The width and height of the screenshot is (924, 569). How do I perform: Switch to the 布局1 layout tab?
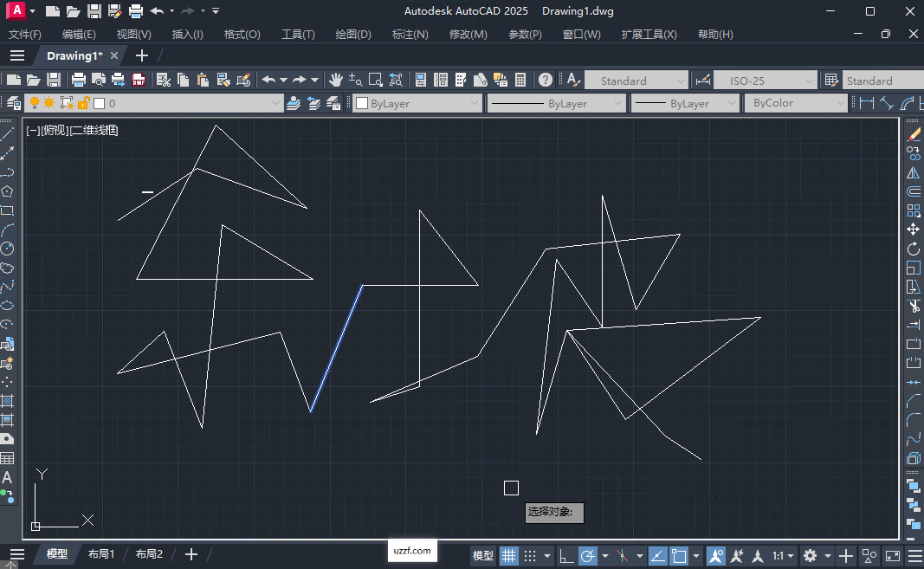click(x=100, y=554)
